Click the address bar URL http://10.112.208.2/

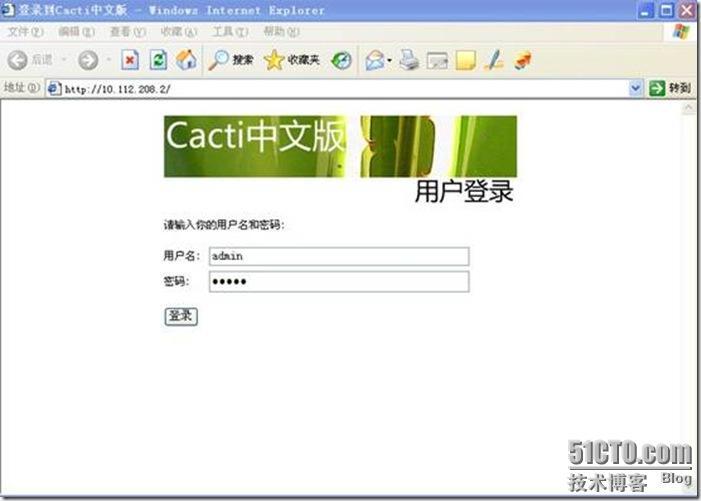tap(118, 89)
